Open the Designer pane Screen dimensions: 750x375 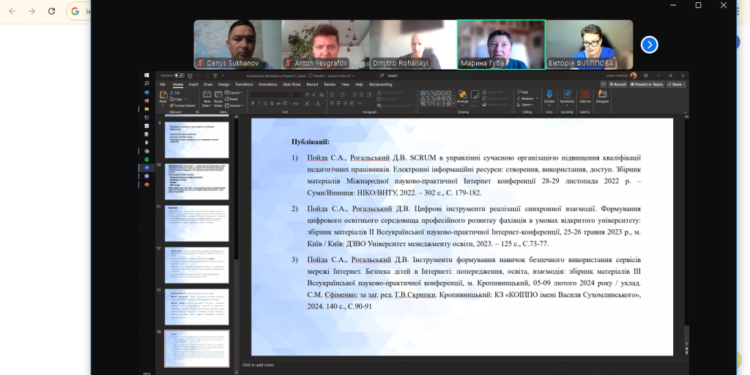602,96
